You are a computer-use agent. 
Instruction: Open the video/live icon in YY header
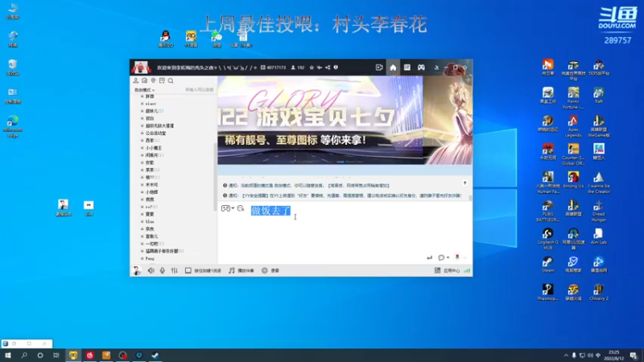click(x=378, y=68)
